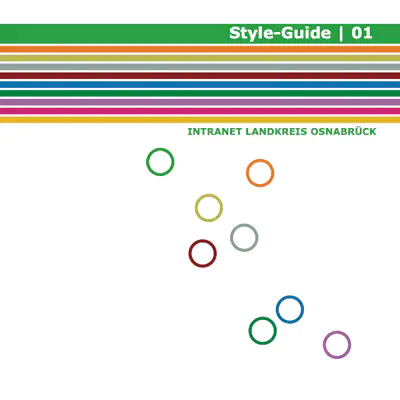Click the orange horizontal stripe

tap(200, 49)
